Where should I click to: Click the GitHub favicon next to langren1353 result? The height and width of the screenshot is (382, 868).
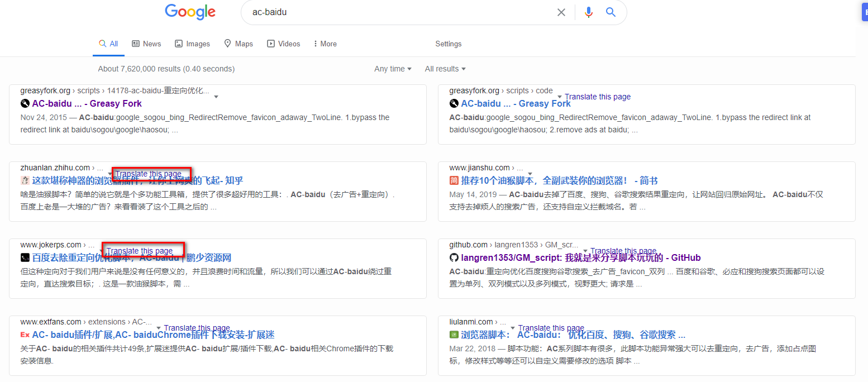click(x=454, y=257)
